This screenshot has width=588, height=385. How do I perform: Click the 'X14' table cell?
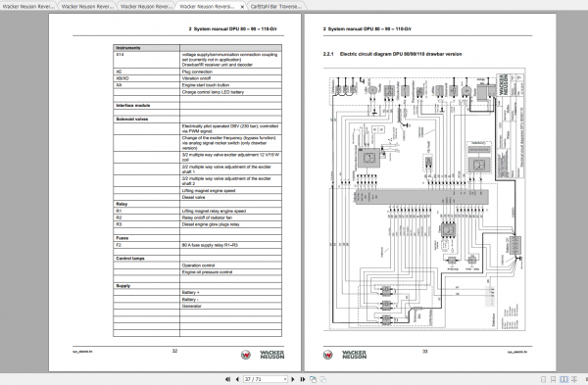[147, 59]
